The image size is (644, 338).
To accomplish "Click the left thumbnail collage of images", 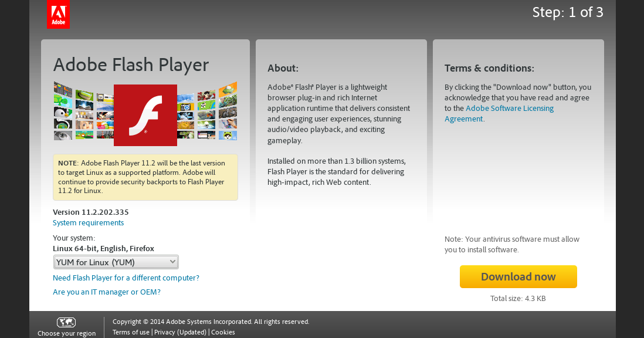I will pyautogui.click(x=83, y=111).
